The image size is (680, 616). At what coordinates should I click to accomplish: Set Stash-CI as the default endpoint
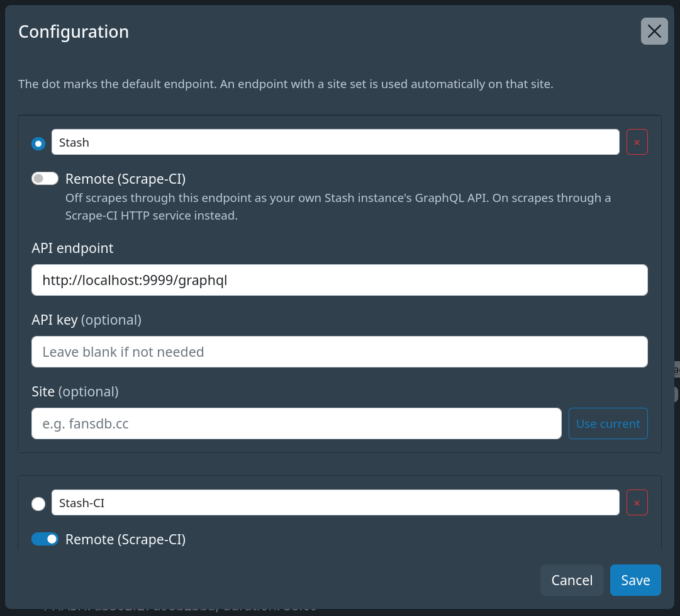click(x=38, y=503)
